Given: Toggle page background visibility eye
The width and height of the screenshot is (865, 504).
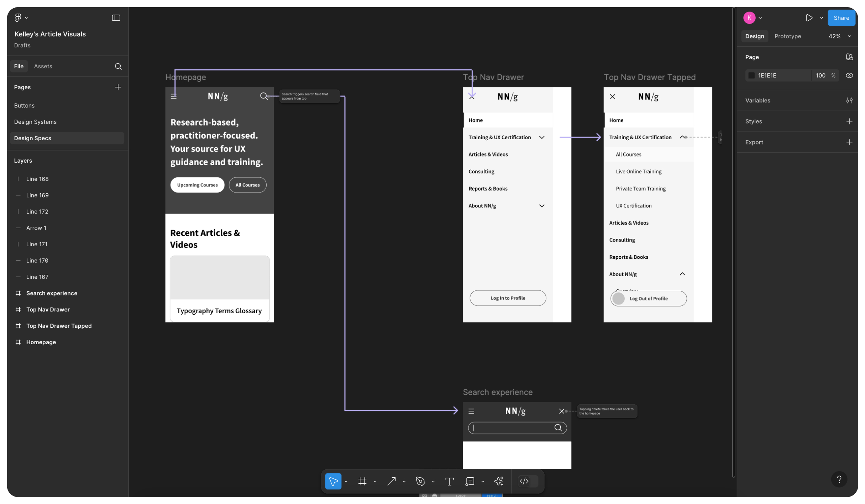Looking at the screenshot, I should tap(849, 75).
